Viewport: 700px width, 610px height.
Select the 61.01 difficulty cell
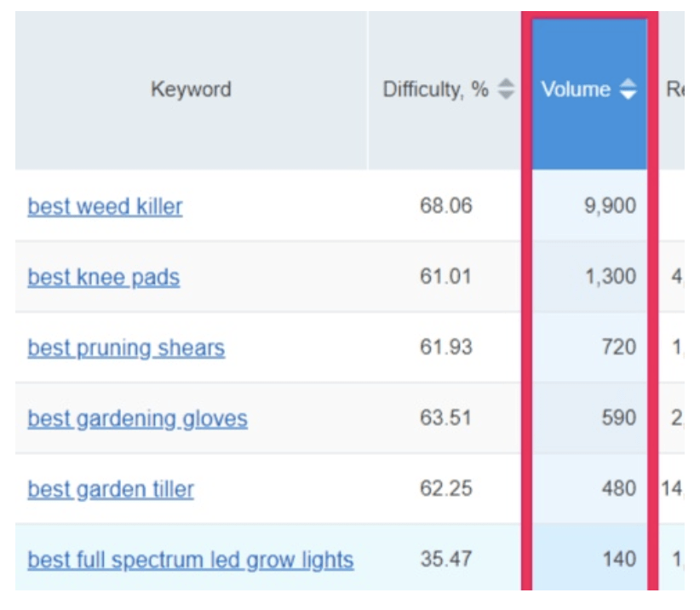tap(445, 277)
